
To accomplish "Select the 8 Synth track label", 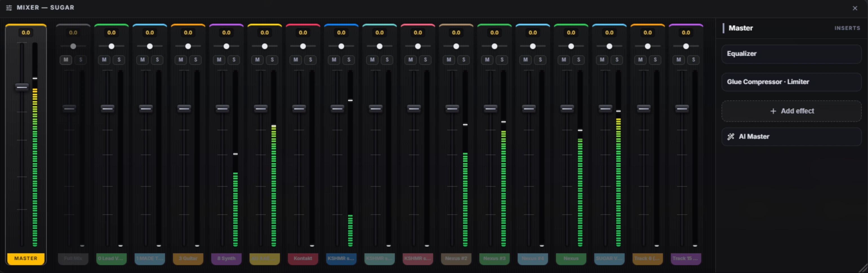I will (226, 259).
